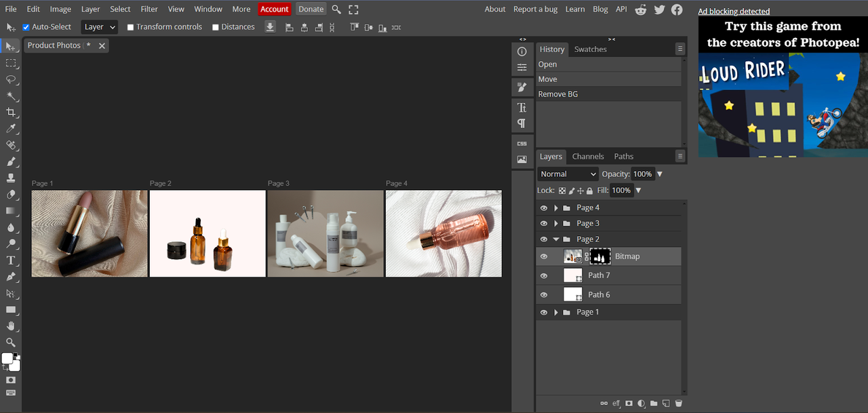
Task: Select the Remove BG history state
Action: pos(558,94)
